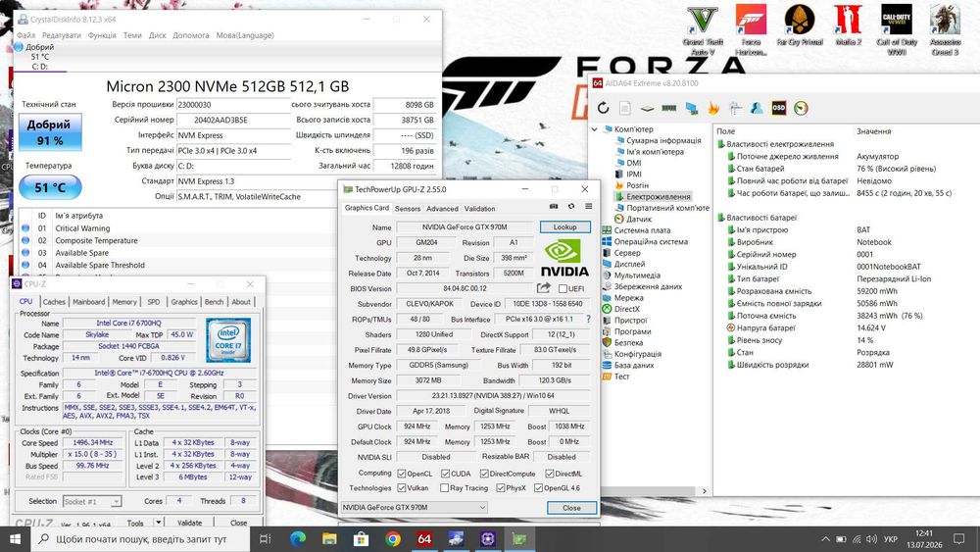Select the Датчик tree item in AIDA64
This screenshot has width=980, height=552.
639,219
